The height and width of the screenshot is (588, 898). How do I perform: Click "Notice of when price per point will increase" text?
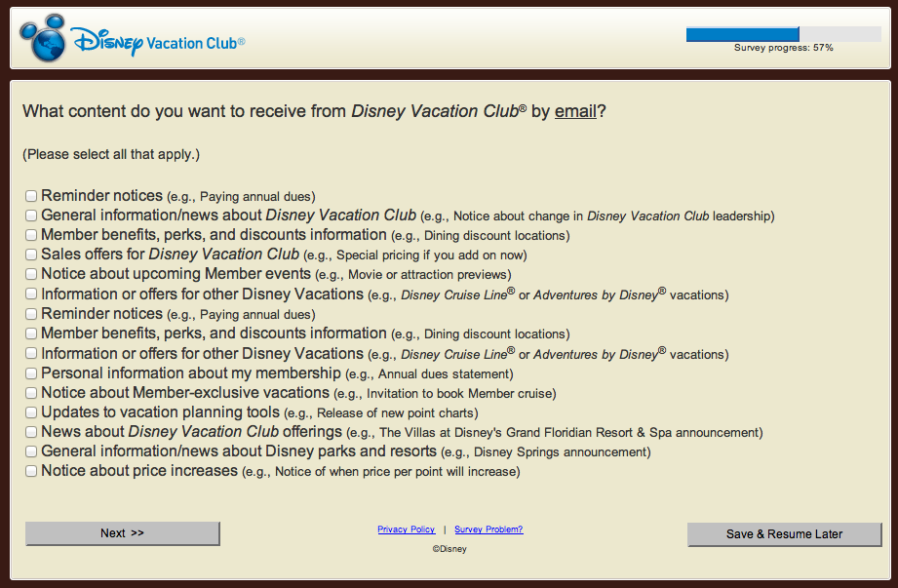(x=395, y=471)
